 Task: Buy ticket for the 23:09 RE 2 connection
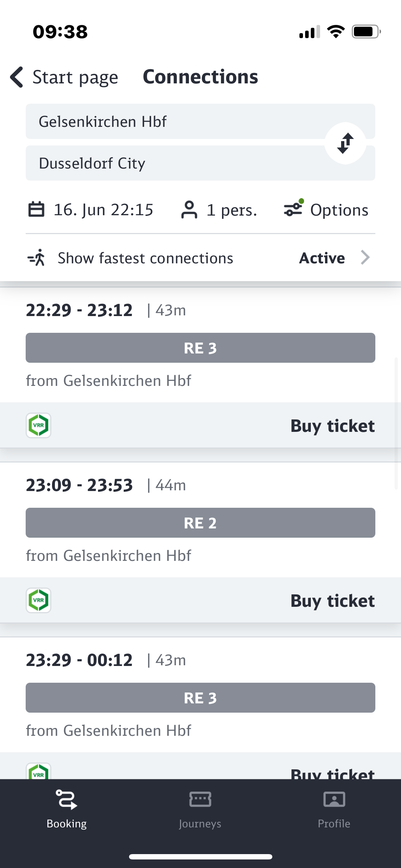coord(332,601)
